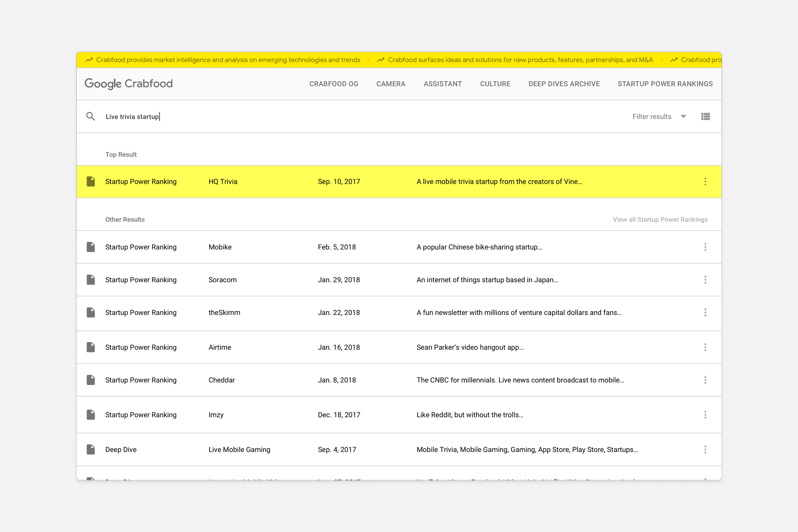
Task: Open three-dot menu for Soracom row
Action: coord(705,280)
